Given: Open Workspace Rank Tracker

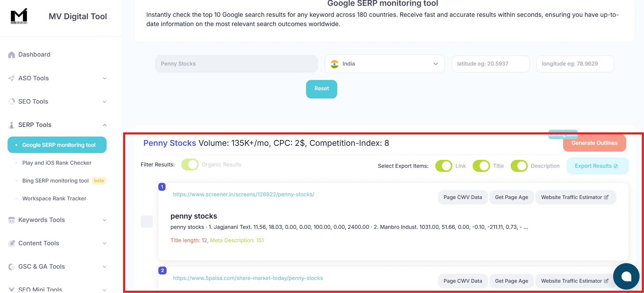Looking at the screenshot, I should click(x=54, y=199).
